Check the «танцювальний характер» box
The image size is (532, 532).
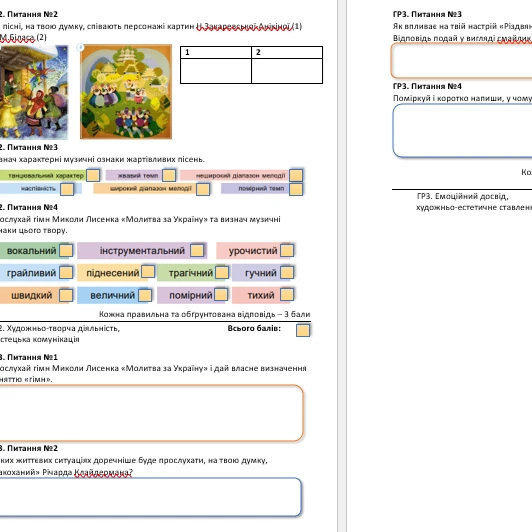point(93,175)
